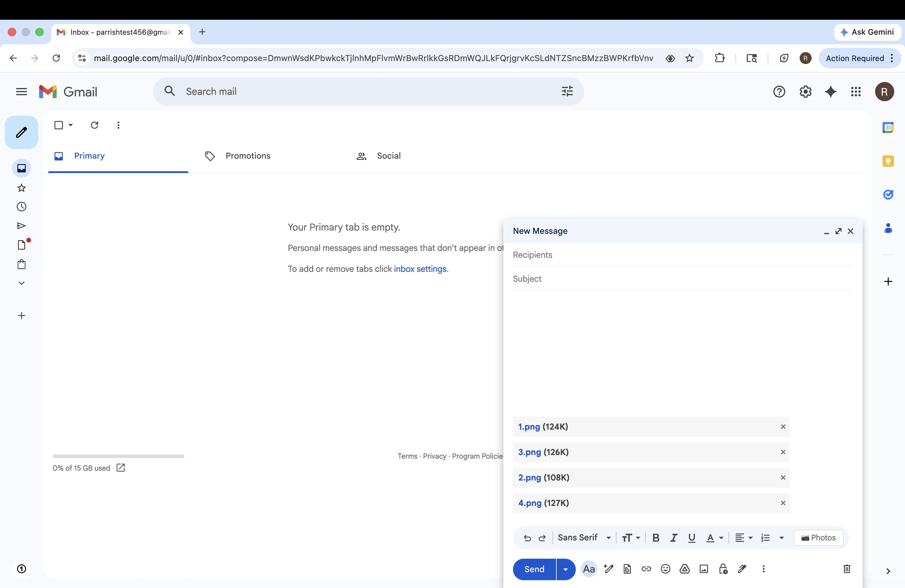The height and width of the screenshot is (588, 905).
Task: Click the inbox settings link
Action: click(x=420, y=269)
